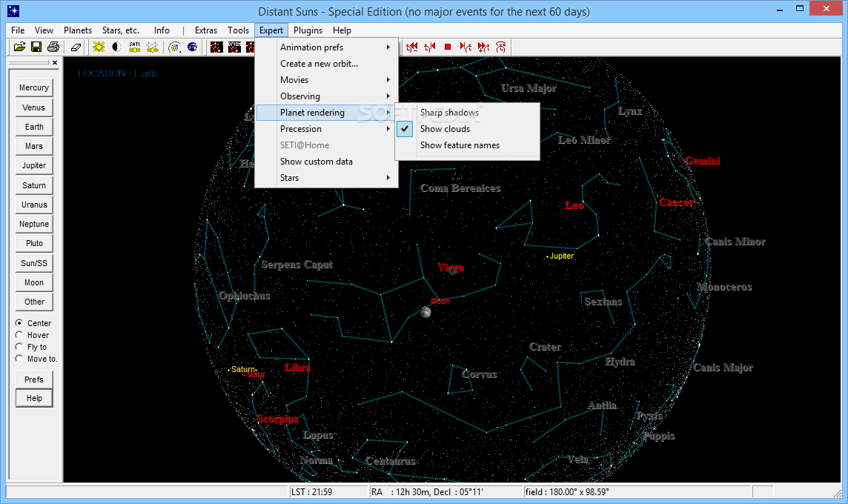Click the SATL satellite labels icon
The height and width of the screenshot is (504, 848).
pyautogui.click(x=135, y=47)
